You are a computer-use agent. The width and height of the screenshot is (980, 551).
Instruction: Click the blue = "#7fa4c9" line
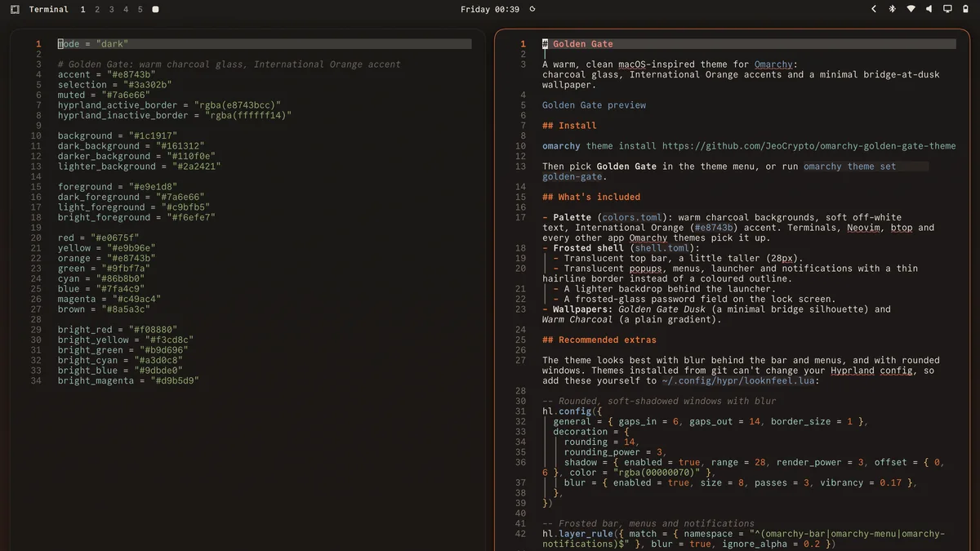(100, 289)
